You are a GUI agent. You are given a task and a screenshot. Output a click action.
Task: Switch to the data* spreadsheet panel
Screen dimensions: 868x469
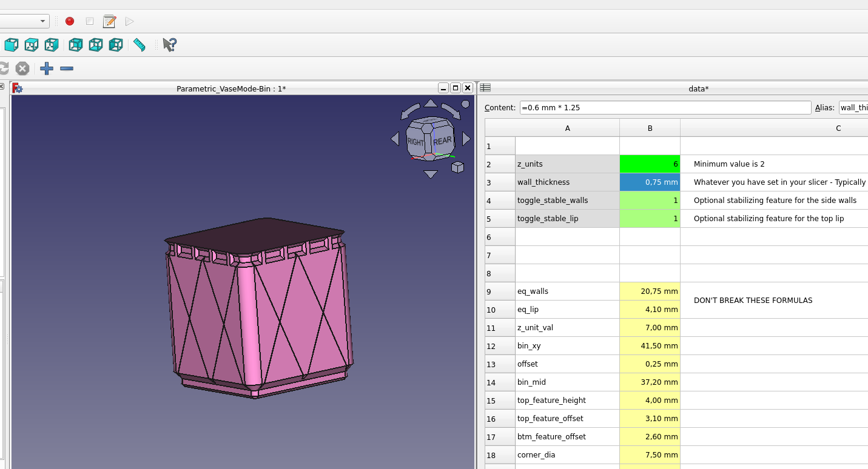tap(699, 88)
